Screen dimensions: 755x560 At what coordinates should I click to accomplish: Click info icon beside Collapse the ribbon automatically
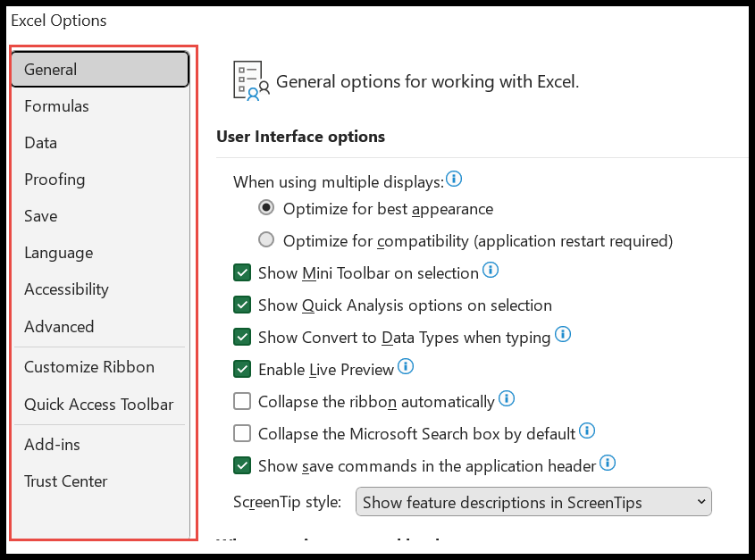(x=507, y=398)
